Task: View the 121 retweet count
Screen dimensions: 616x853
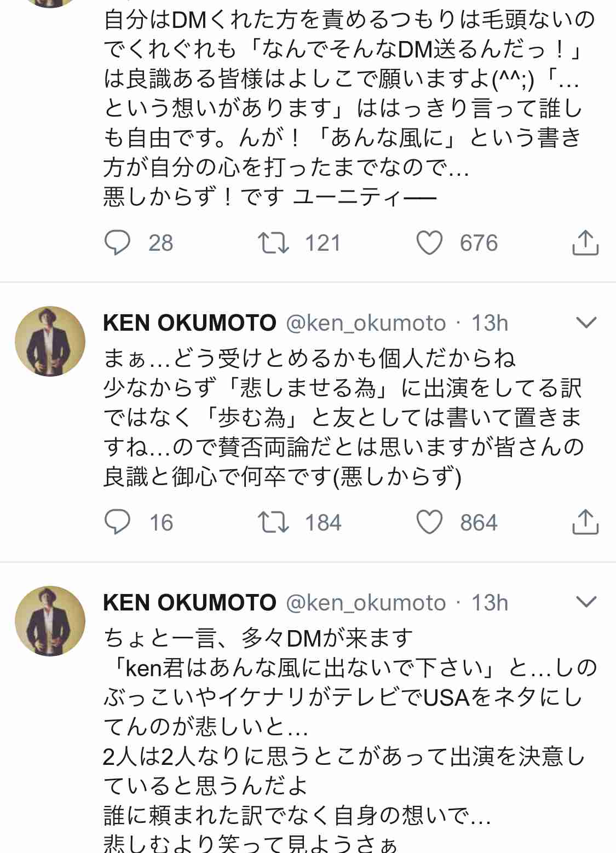Action: click(323, 243)
